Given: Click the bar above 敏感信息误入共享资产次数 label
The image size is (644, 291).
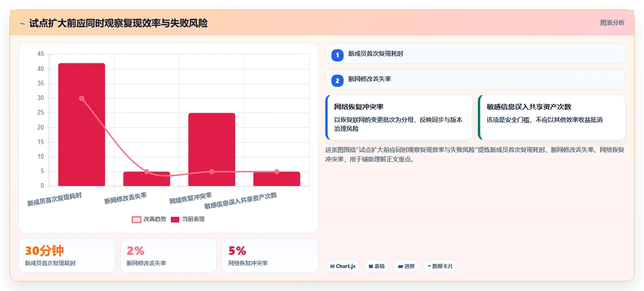Looking at the screenshot, I should coord(277,179).
